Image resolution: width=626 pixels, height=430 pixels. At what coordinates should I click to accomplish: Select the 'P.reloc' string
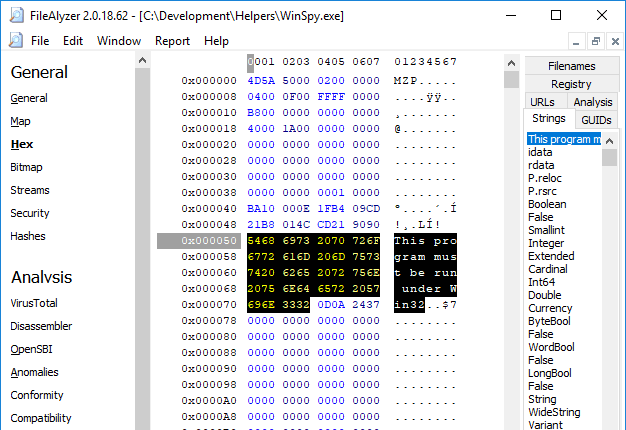pyautogui.click(x=545, y=178)
